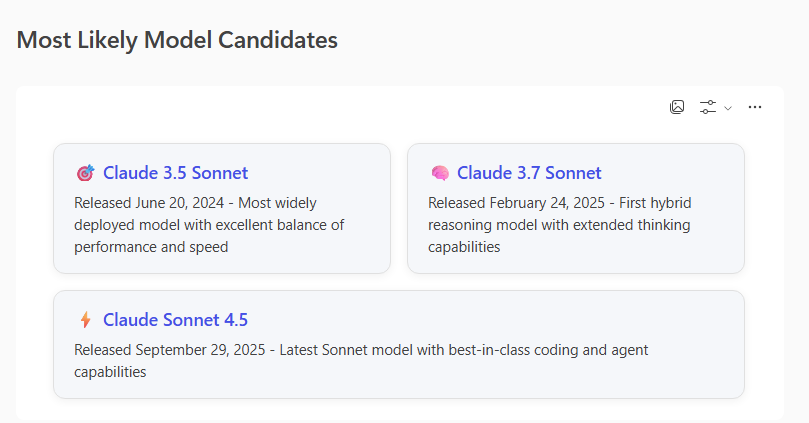This screenshot has width=809, height=423.
Task: Select the Claude Sonnet 4.5 release description text
Action: tap(360, 361)
